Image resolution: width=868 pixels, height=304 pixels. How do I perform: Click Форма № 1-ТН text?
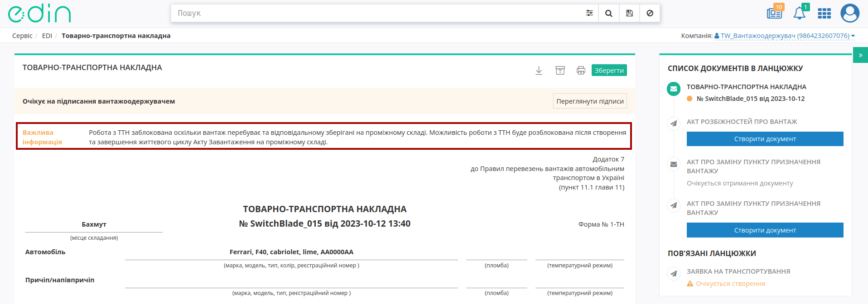click(601, 224)
